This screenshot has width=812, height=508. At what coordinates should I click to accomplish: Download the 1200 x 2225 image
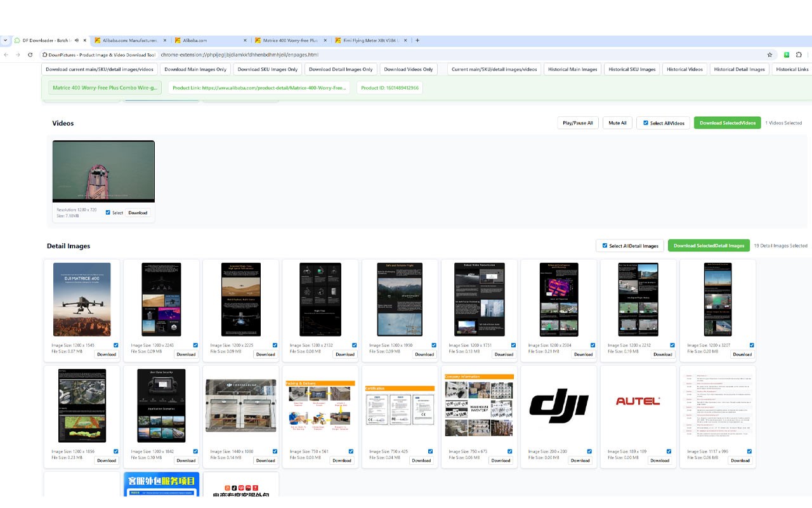pyautogui.click(x=265, y=354)
